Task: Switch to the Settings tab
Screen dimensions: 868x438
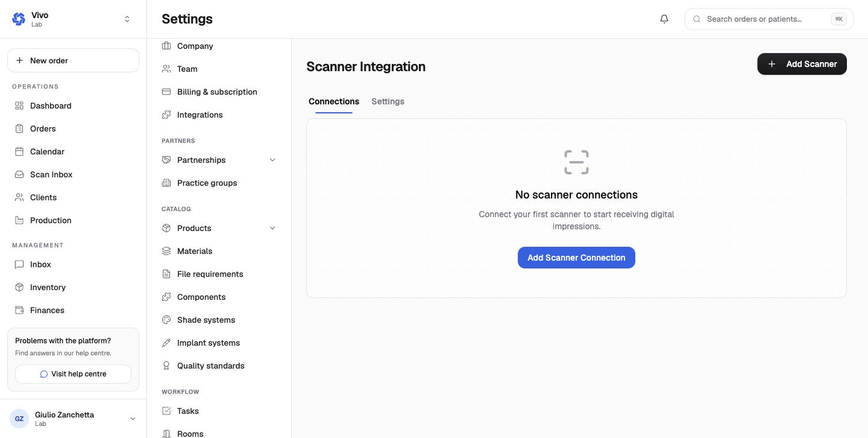Action: click(388, 101)
